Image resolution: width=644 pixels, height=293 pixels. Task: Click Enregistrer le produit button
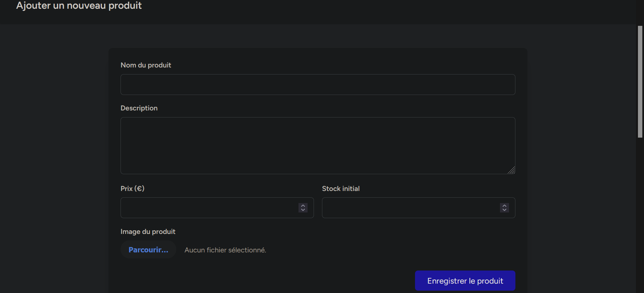click(x=465, y=281)
